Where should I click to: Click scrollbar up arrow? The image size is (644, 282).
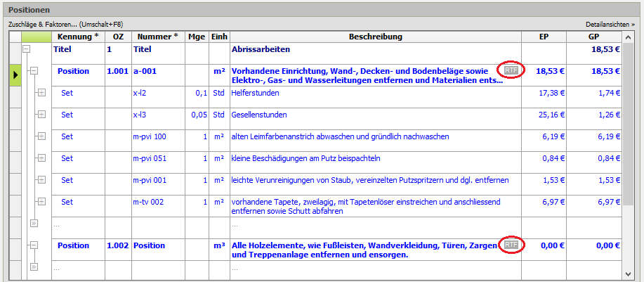[628, 38]
